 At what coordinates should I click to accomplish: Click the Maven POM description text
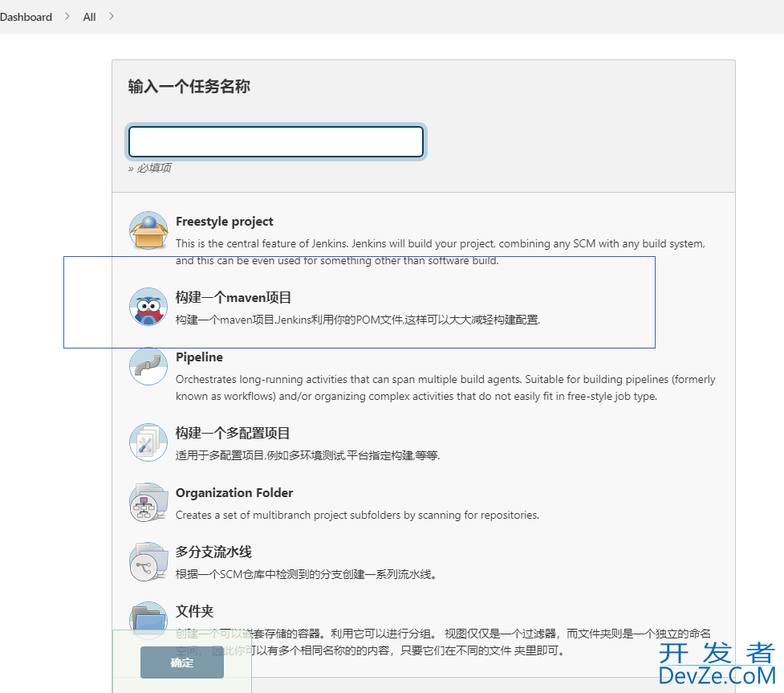click(x=358, y=320)
